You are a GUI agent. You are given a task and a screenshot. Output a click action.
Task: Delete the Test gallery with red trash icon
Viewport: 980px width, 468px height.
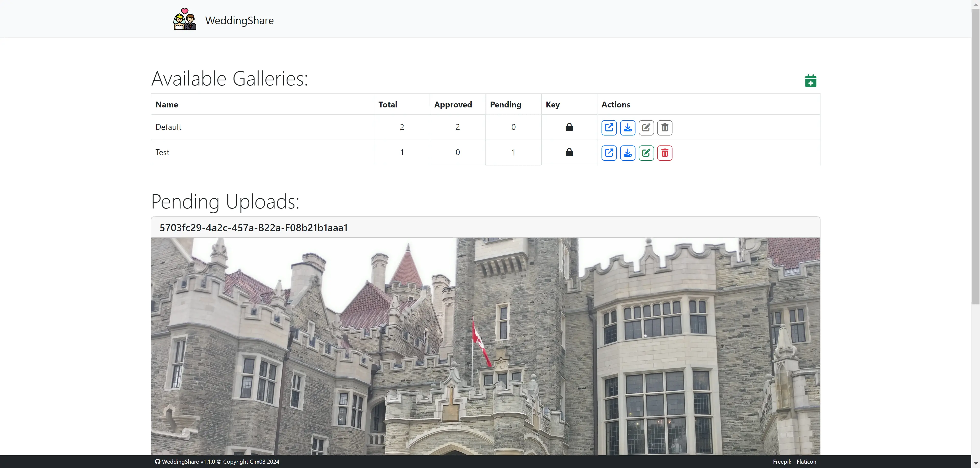[x=665, y=153]
